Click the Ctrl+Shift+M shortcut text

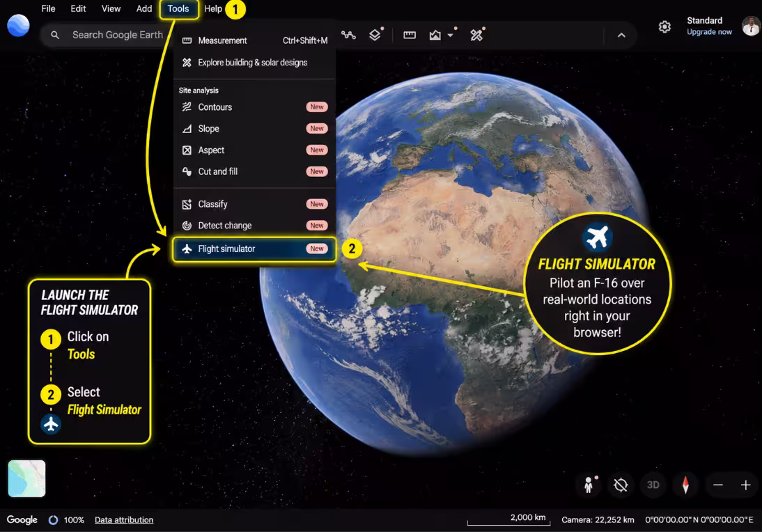[x=305, y=41]
